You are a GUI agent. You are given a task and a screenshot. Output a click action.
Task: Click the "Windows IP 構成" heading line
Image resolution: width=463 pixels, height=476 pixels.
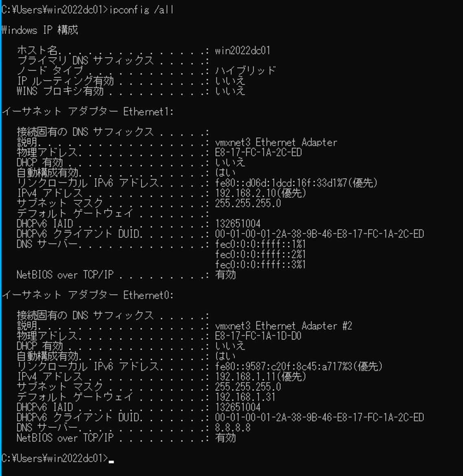click(40, 30)
